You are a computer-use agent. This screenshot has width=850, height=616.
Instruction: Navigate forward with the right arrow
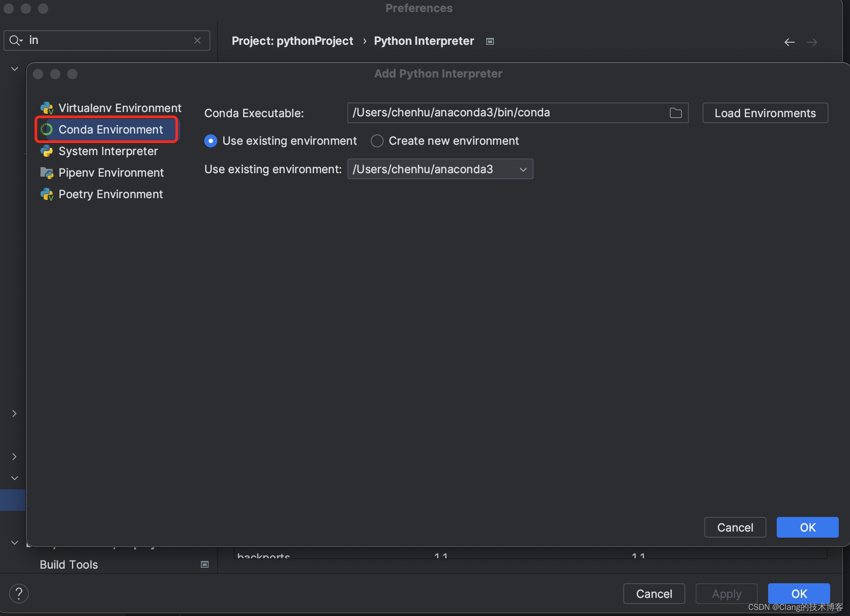[x=812, y=42]
